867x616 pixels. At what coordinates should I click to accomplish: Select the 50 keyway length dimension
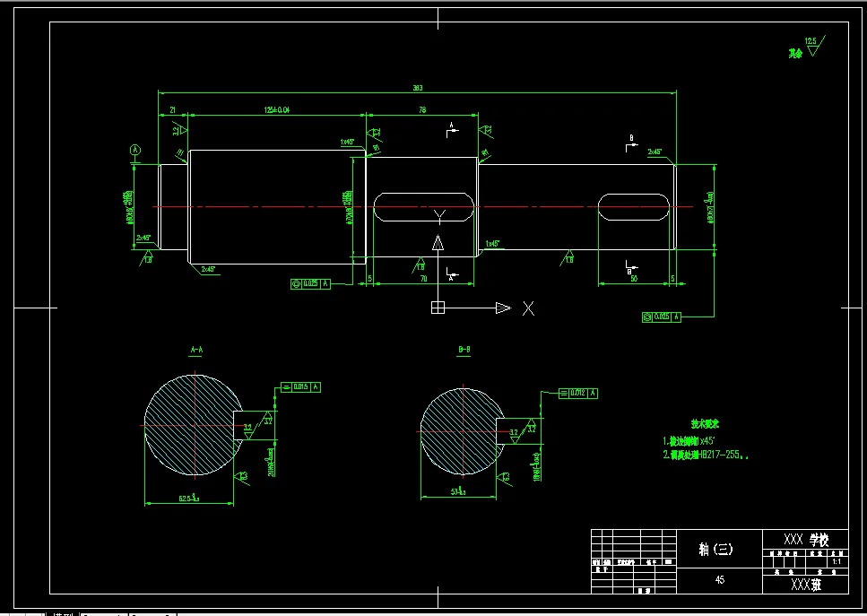(634, 279)
